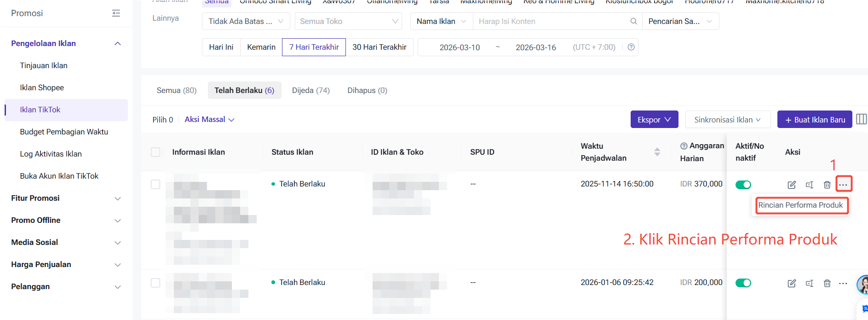Open the three-dots menu for first ad
The height and width of the screenshot is (320, 868).
843,184
